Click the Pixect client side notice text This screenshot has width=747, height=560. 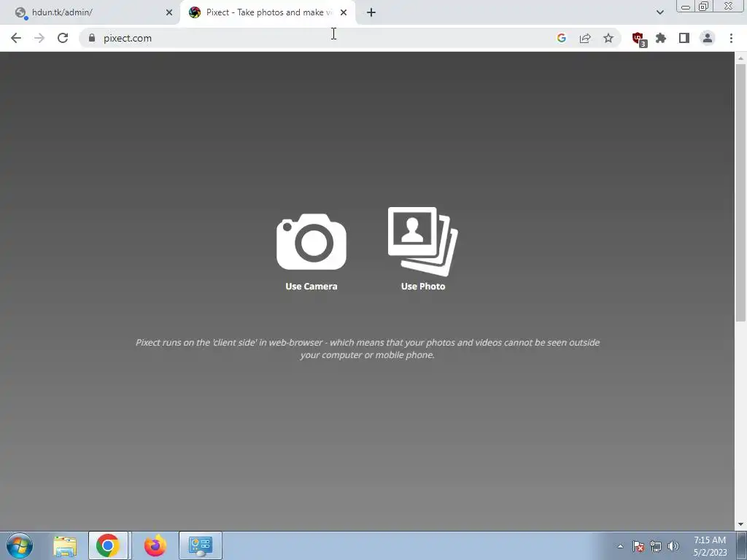368,349
